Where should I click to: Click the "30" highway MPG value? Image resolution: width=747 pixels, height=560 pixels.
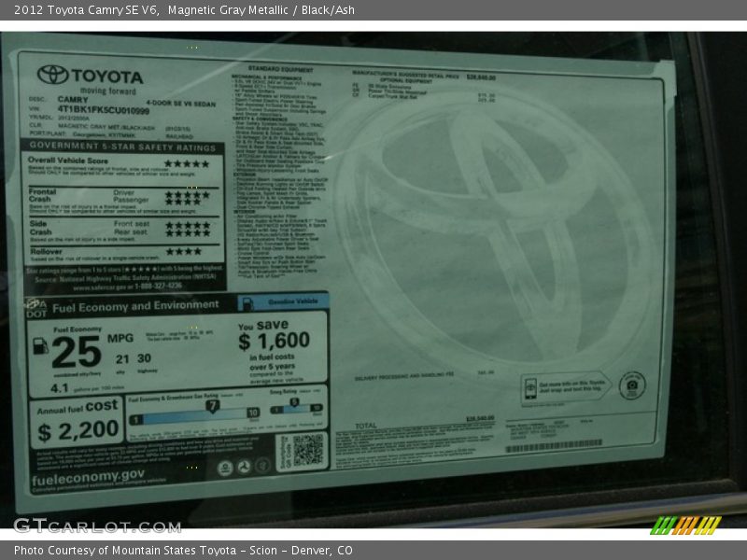145,358
